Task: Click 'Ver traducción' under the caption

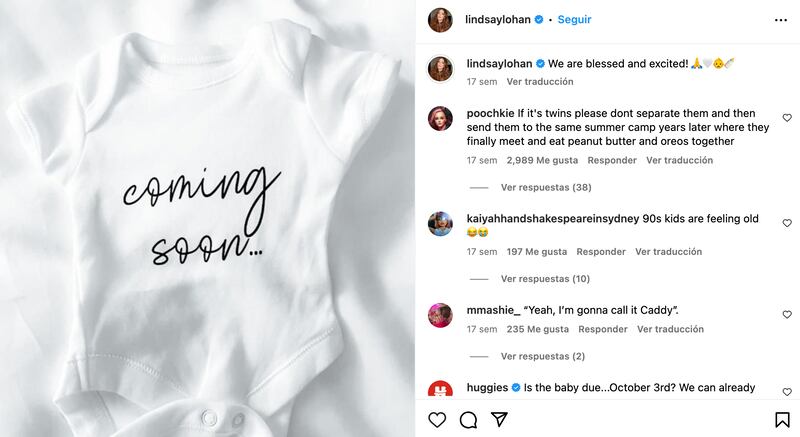Action: click(x=540, y=81)
